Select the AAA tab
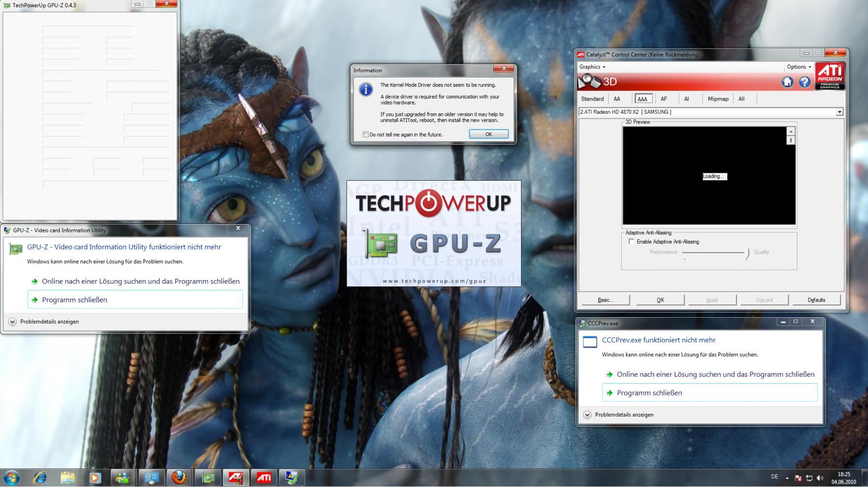The height and width of the screenshot is (487, 868). pyautogui.click(x=643, y=99)
